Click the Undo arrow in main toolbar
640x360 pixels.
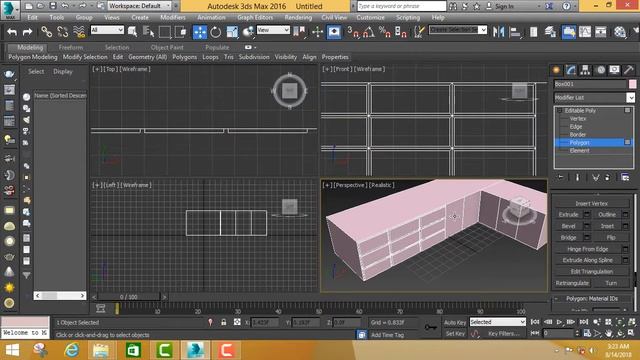click(12, 32)
